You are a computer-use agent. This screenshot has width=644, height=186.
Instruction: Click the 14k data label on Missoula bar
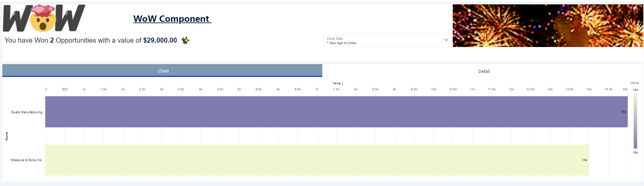(585, 160)
